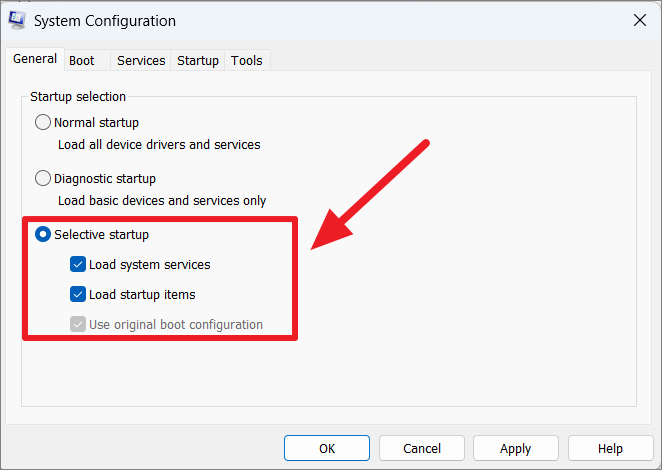Image resolution: width=662 pixels, height=470 pixels.
Task: Click the Cancel button
Action: pyautogui.click(x=422, y=448)
